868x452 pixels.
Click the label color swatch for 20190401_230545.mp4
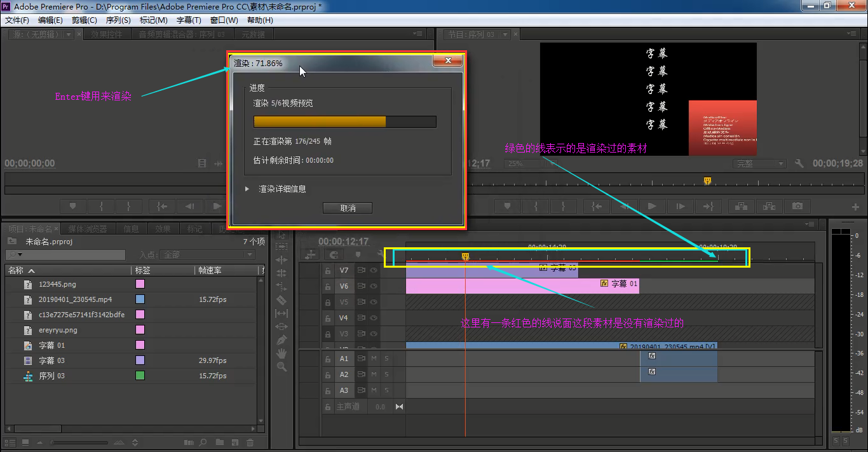[140, 299]
